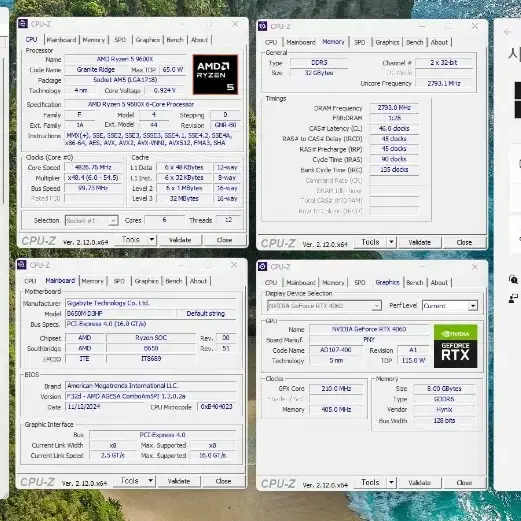The image size is (521, 521).
Task: Click the back arrow in right-side panel
Action: point(507,32)
